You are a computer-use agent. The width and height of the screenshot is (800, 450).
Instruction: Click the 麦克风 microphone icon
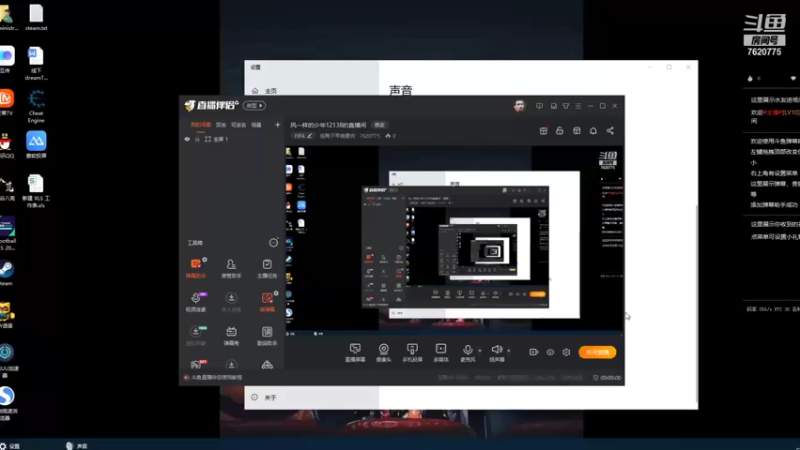(467, 350)
